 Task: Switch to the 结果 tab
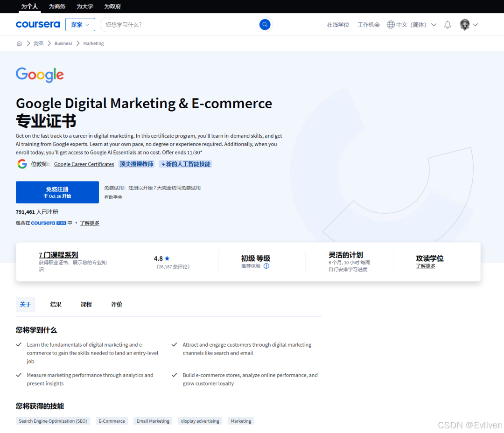56,304
